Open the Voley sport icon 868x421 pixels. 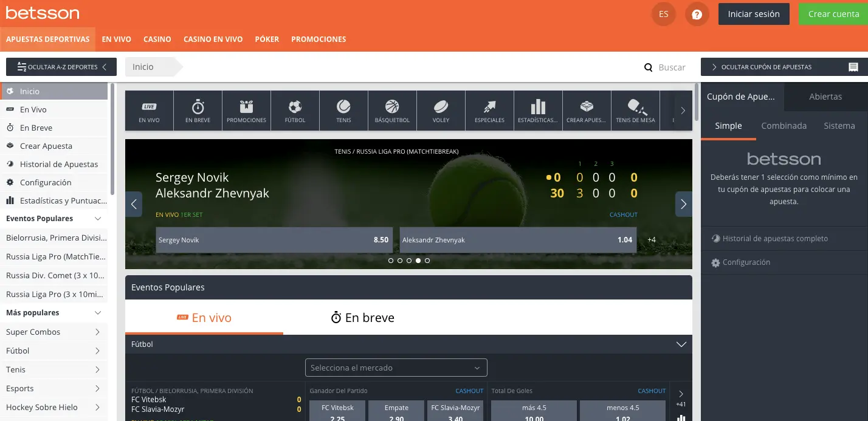tap(441, 110)
